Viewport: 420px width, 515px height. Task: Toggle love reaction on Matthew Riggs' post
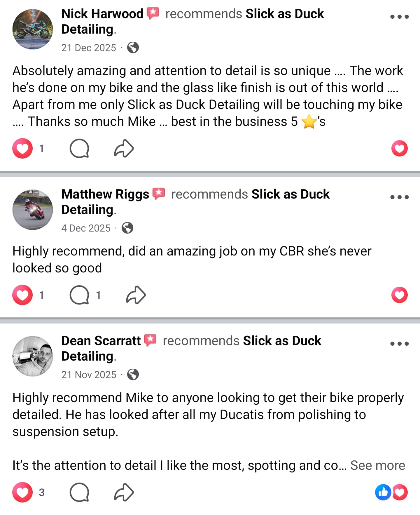[x=22, y=295]
